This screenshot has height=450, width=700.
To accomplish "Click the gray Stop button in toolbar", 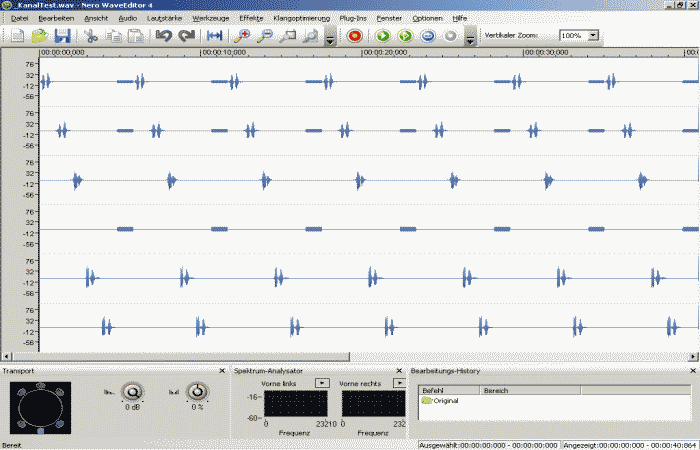I will pyautogui.click(x=449, y=36).
